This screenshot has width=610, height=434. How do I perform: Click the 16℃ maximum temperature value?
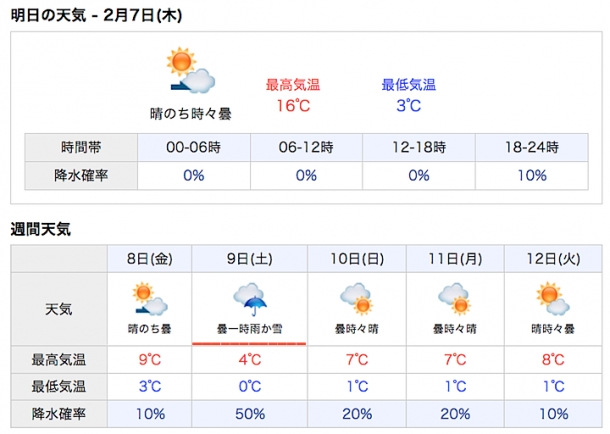coord(293,106)
